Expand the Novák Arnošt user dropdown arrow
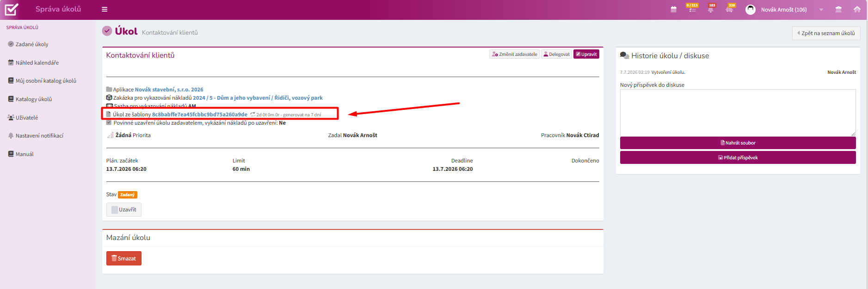The height and width of the screenshot is (289, 868). [x=821, y=10]
